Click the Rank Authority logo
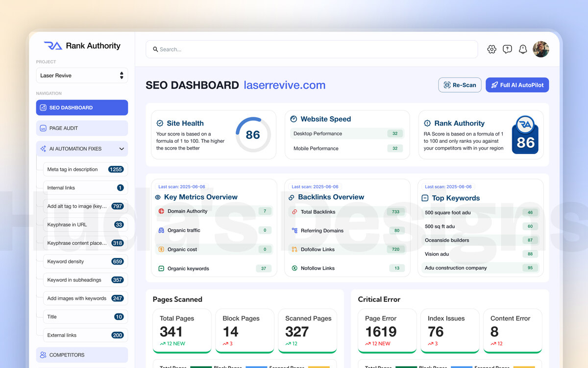Image resolution: width=588 pixels, height=368 pixels. (x=82, y=46)
